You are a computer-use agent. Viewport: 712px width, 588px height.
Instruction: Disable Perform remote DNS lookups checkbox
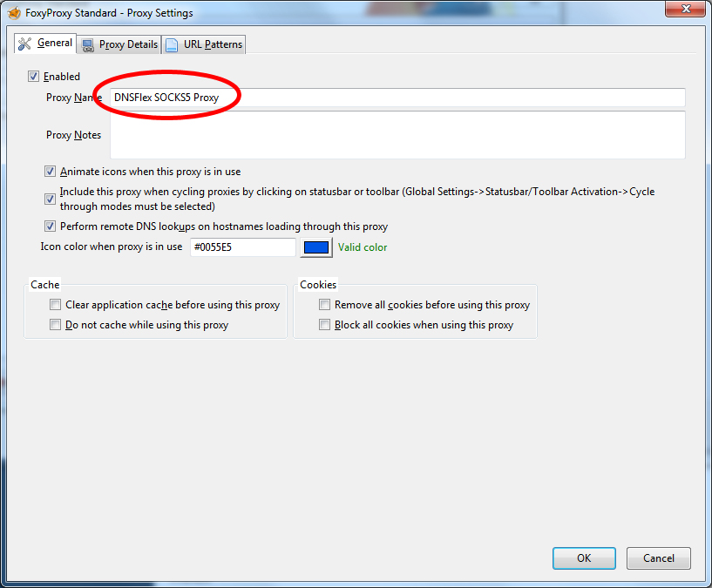tap(50, 226)
